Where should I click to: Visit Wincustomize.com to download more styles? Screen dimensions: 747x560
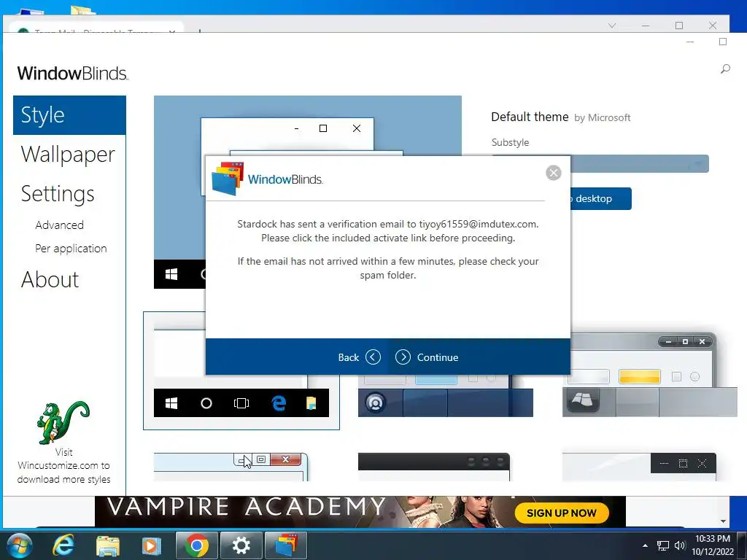coord(64,466)
